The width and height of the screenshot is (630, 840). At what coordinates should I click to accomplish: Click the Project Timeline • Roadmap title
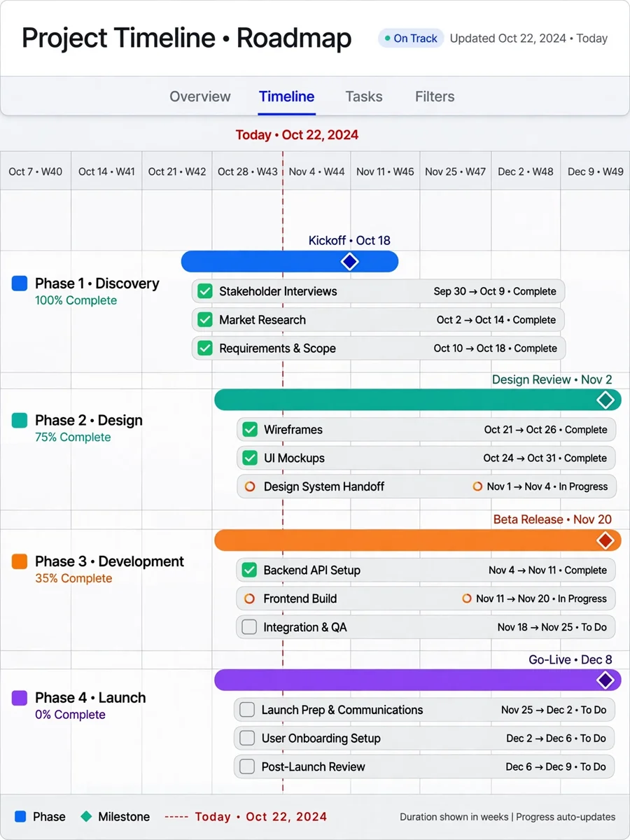tap(187, 38)
